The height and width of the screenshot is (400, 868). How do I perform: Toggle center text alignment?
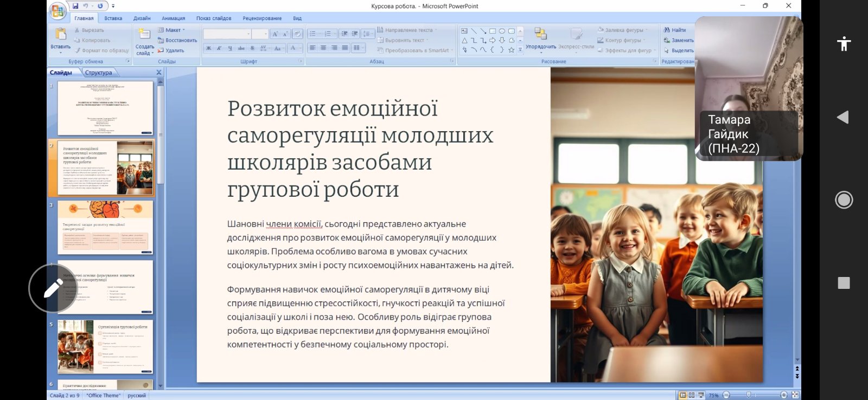323,48
